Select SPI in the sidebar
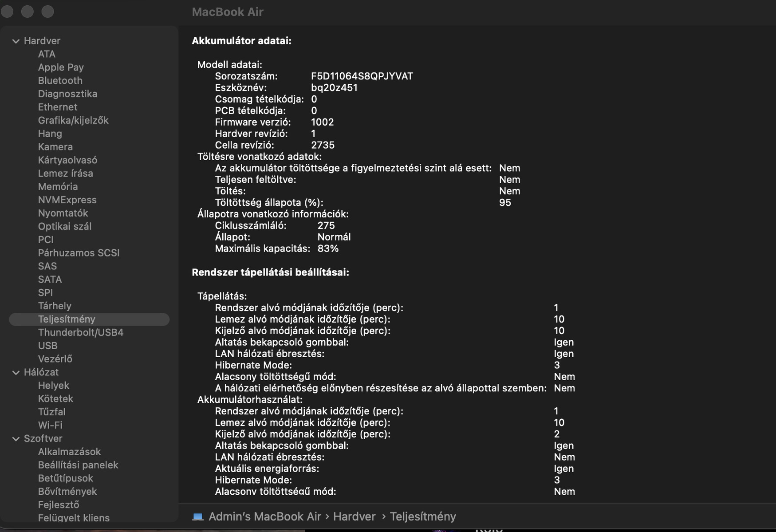 [x=45, y=293]
